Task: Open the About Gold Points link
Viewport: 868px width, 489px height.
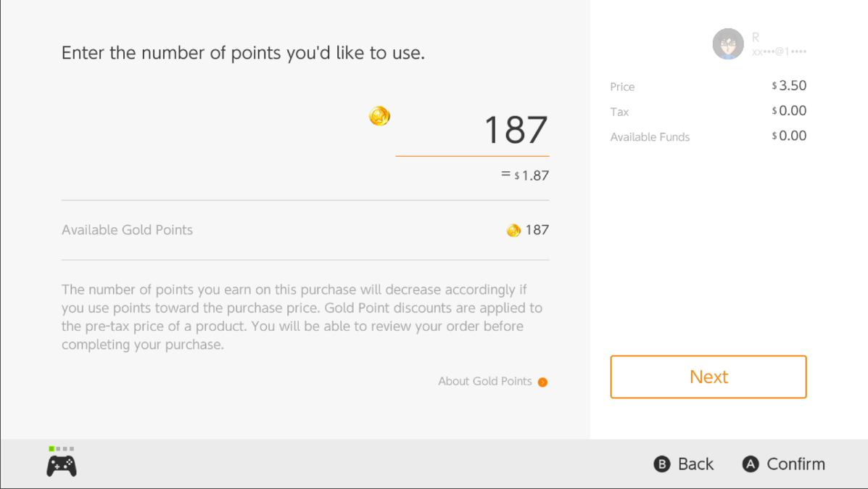Action: (x=484, y=382)
